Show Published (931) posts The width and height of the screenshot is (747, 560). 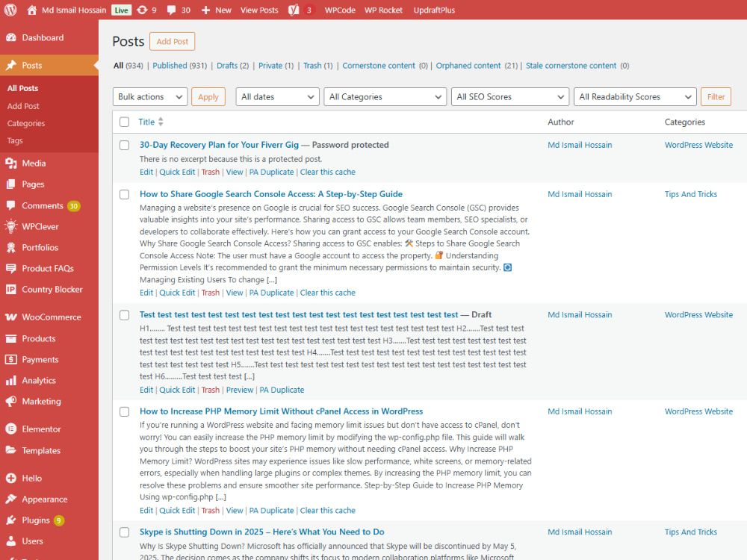[x=179, y=66]
